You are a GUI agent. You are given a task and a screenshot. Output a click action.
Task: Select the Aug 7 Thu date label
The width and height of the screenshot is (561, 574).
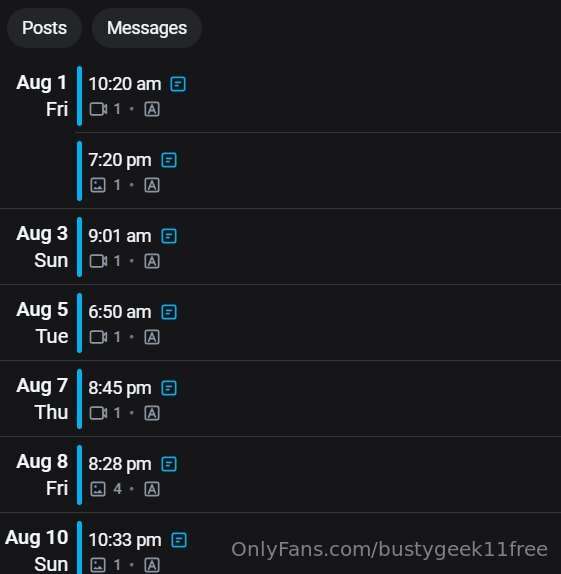[x=42, y=399]
